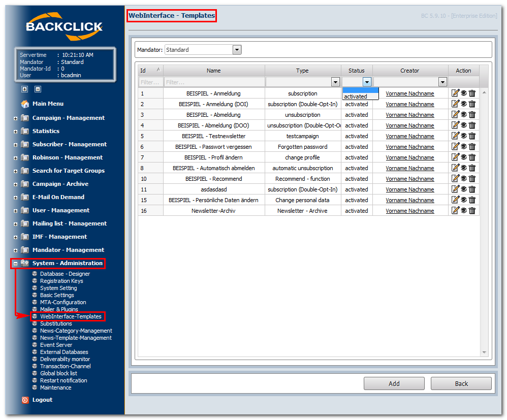Open the Creator column filter dropdown
The height and width of the screenshot is (420, 507).
pos(442,82)
